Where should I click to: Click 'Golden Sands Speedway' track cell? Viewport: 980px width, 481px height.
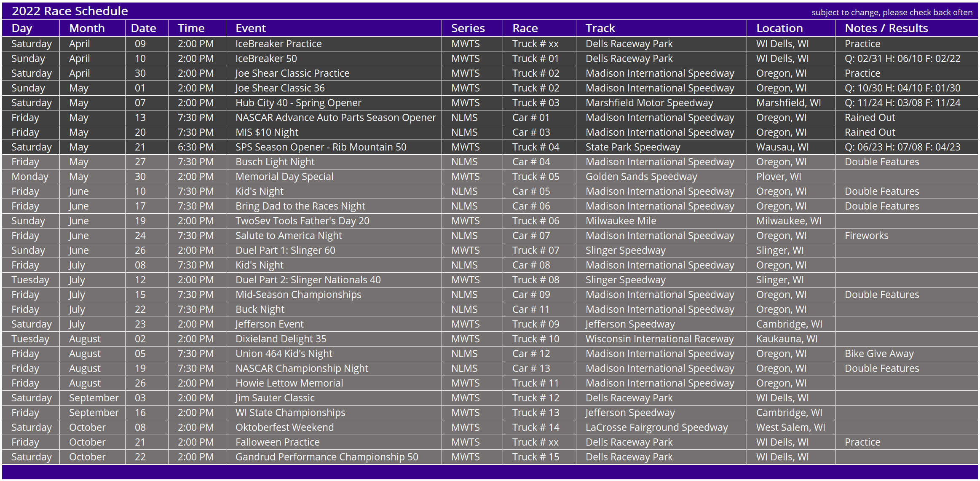click(641, 177)
